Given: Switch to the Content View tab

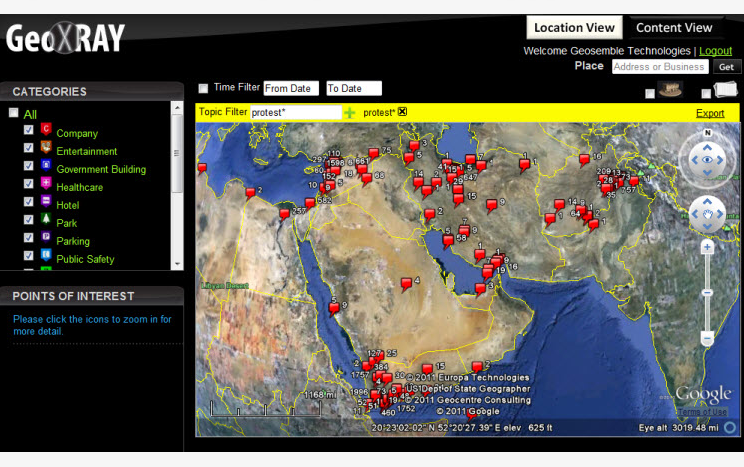Looking at the screenshot, I should (674, 28).
